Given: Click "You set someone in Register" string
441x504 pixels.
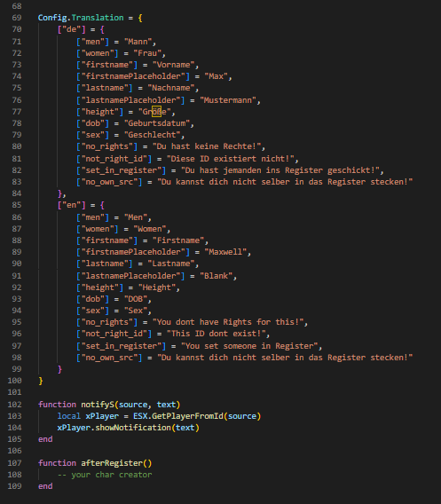Looking at the screenshot, I should (x=249, y=346).
